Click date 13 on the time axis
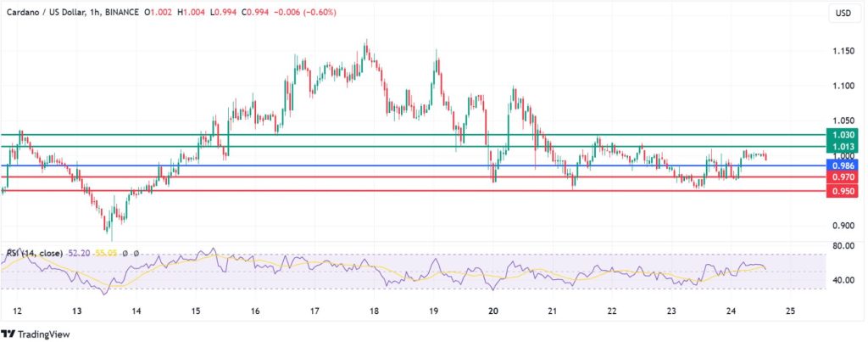Screen dimensions: 868x342 (x=76, y=311)
